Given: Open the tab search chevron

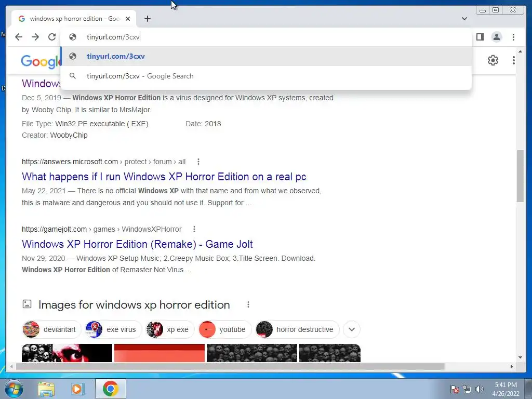Looking at the screenshot, I should pos(464,19).
